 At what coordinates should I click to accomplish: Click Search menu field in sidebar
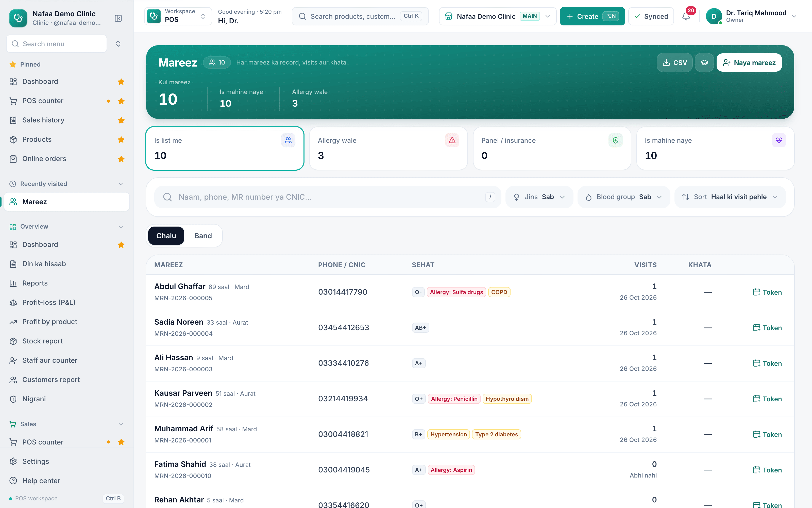[56, 44]
